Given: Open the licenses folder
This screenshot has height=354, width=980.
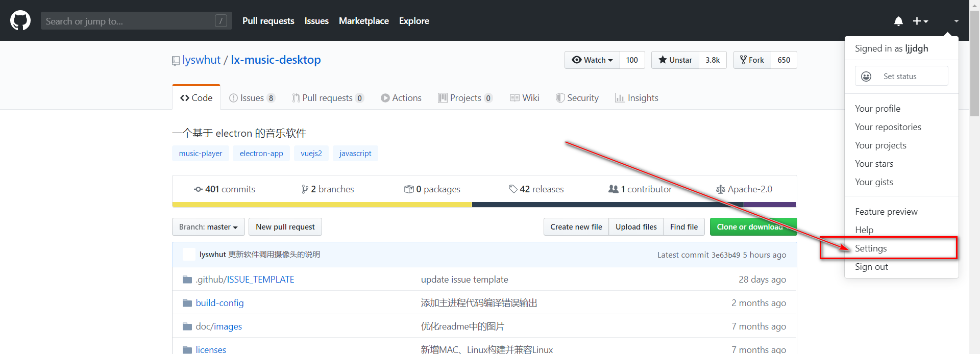Looking at the screenshot, I should pos(211,349).
